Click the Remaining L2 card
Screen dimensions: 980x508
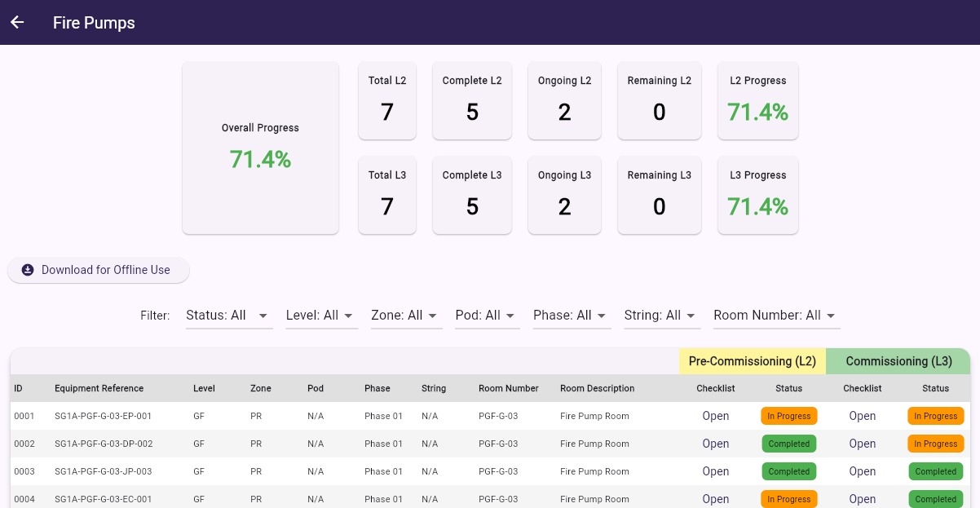point(660,100)
